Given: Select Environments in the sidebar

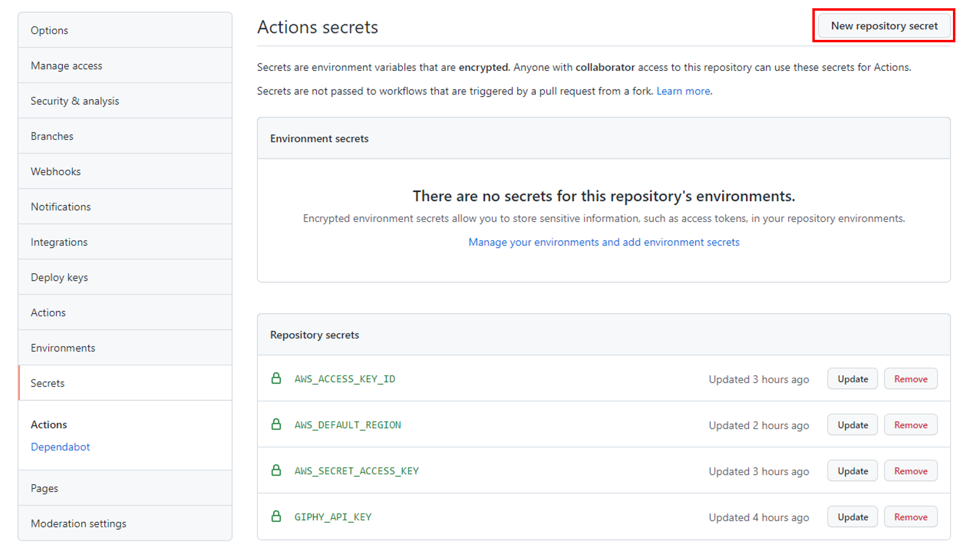Looking at the screenshot, I should click(x=63, y=348).
